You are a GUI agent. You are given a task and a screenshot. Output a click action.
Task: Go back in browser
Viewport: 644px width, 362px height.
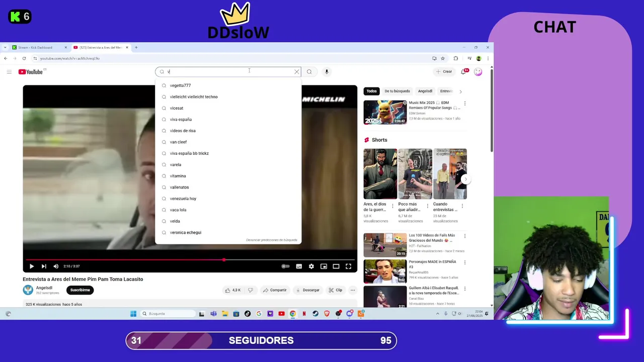(6, 58)
